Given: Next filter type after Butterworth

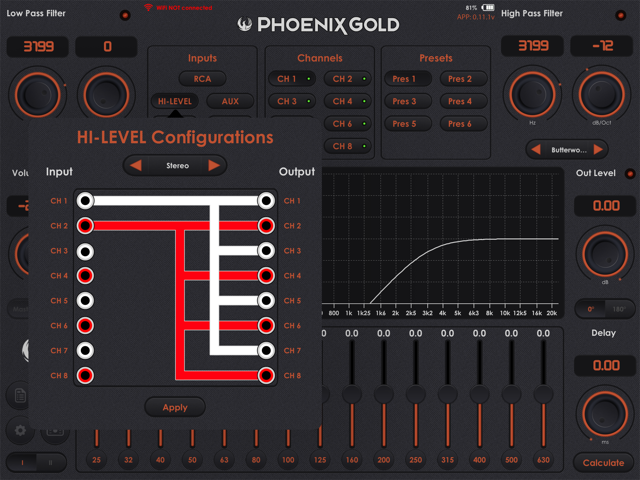Looking at the screenshot, I should (x=598, y=150).
